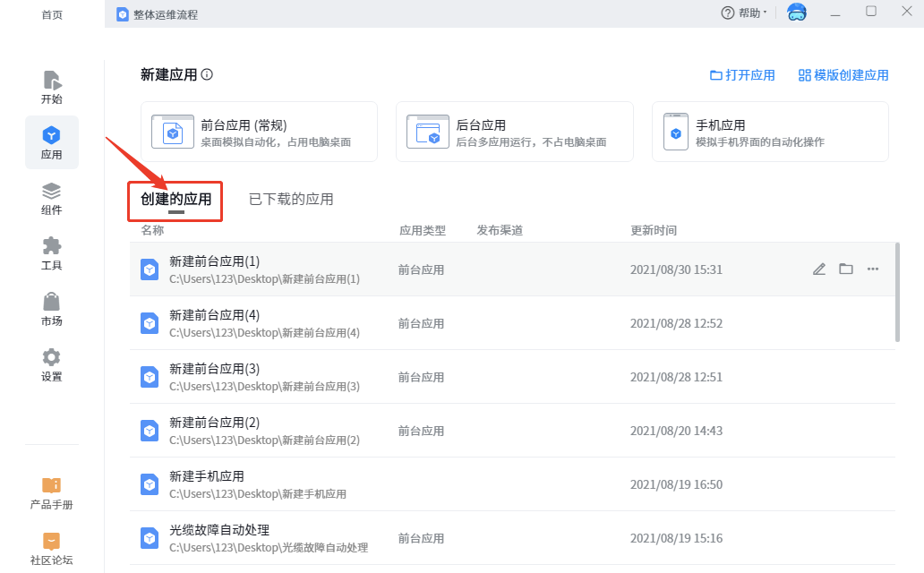Screen dimensions: 924x573
Task: Go to the 市场 (Market) sidebar icon
Action: [x=52, y=309]
